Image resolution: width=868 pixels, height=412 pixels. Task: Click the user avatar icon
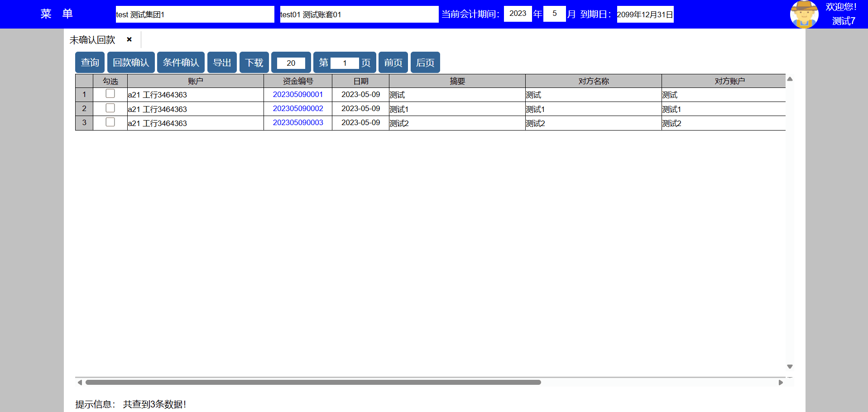[x=804, y=14]
